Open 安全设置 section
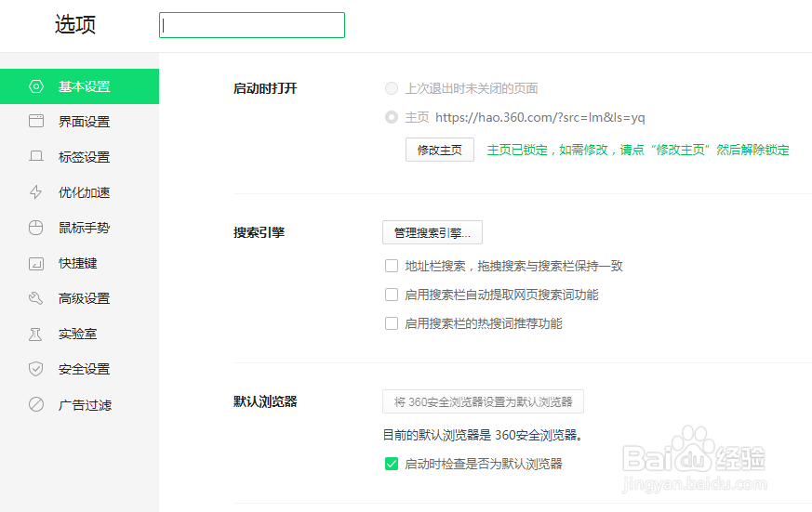812x512 pixels. tap(79, 369)
